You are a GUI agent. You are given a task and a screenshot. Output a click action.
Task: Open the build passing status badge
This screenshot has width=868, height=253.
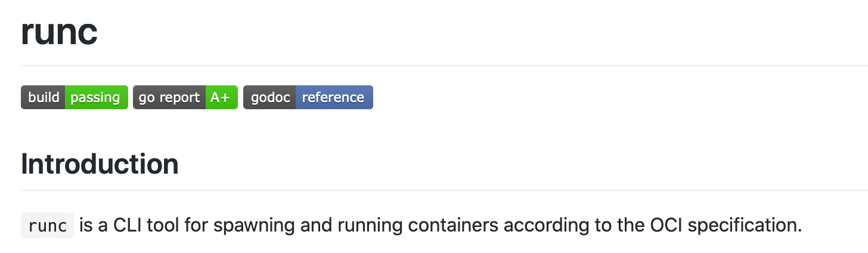click(75, 97)
